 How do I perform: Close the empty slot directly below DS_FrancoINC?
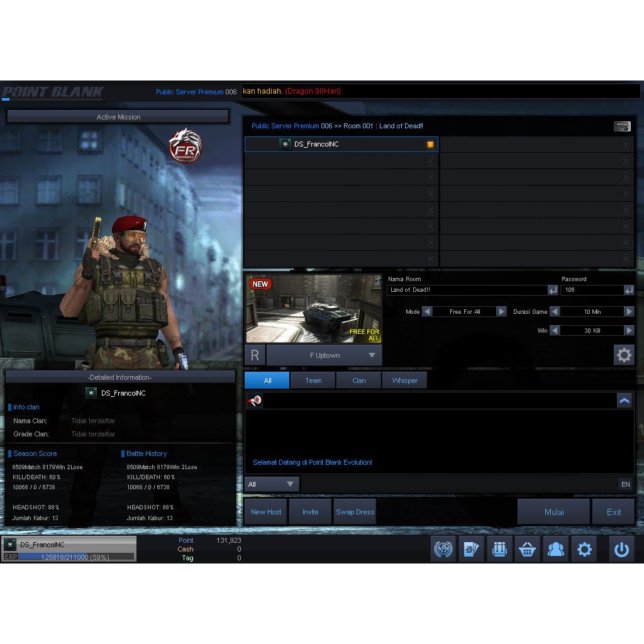coord(430,161)
